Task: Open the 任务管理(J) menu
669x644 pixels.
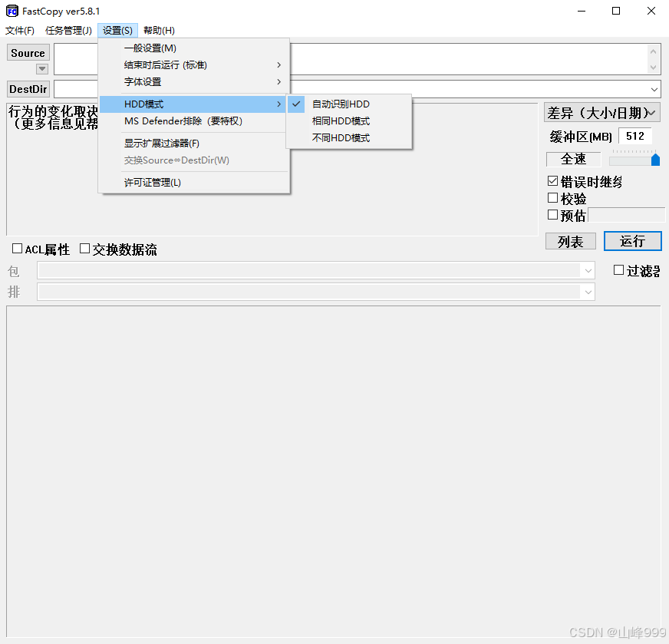Action: [68, 30]
